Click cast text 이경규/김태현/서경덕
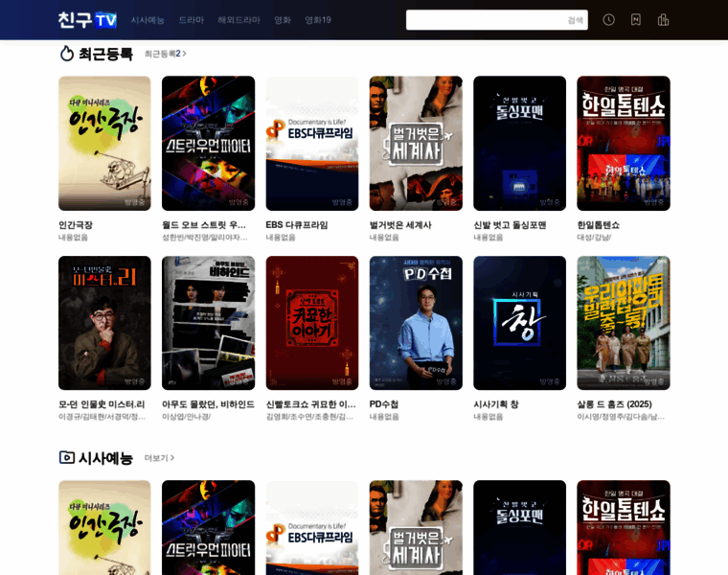The height and width of the screenshot is (575, 728). [102, 417]
